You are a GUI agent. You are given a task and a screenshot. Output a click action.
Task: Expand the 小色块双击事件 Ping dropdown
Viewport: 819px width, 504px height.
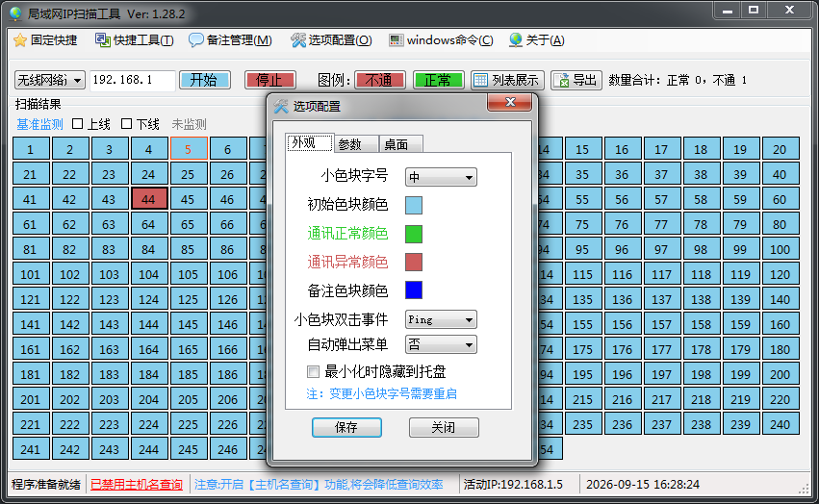coord(441,319)
